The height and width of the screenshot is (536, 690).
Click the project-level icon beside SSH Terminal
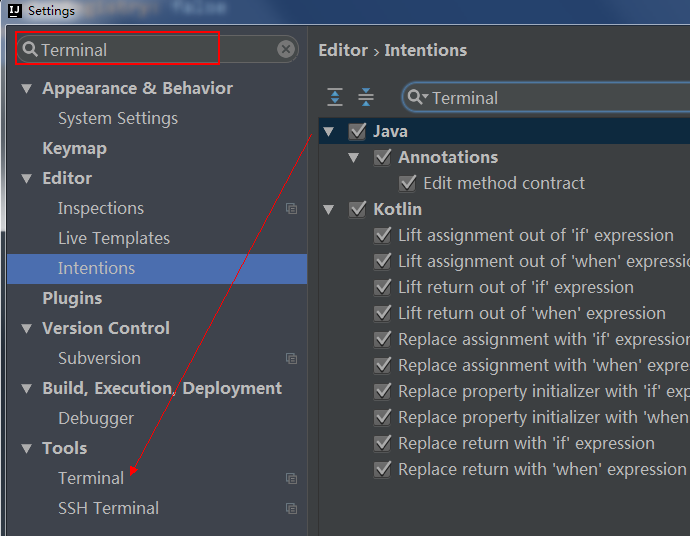pos(291,509)
